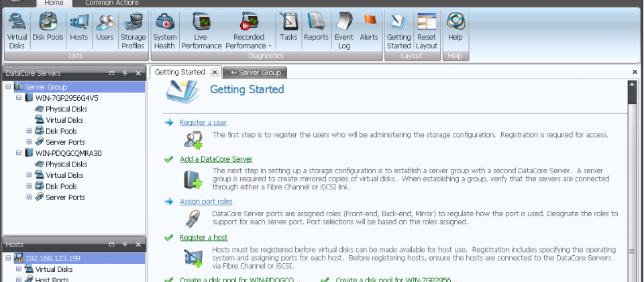Close the Hosts panel
The width and height of the screenshot is (644, 282).
point(138,244)
